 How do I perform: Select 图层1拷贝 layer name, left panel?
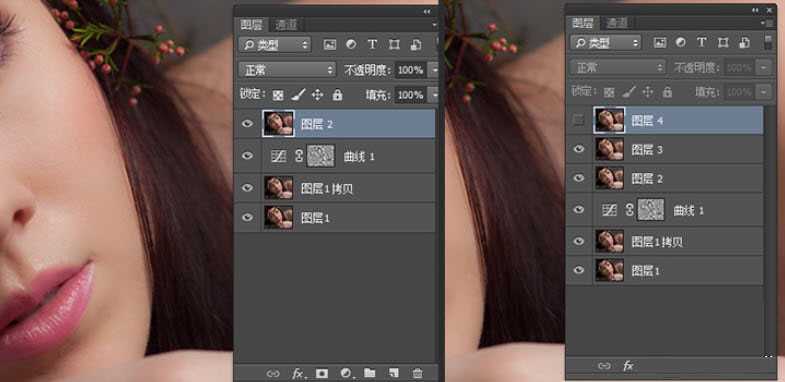click(327, 189)
